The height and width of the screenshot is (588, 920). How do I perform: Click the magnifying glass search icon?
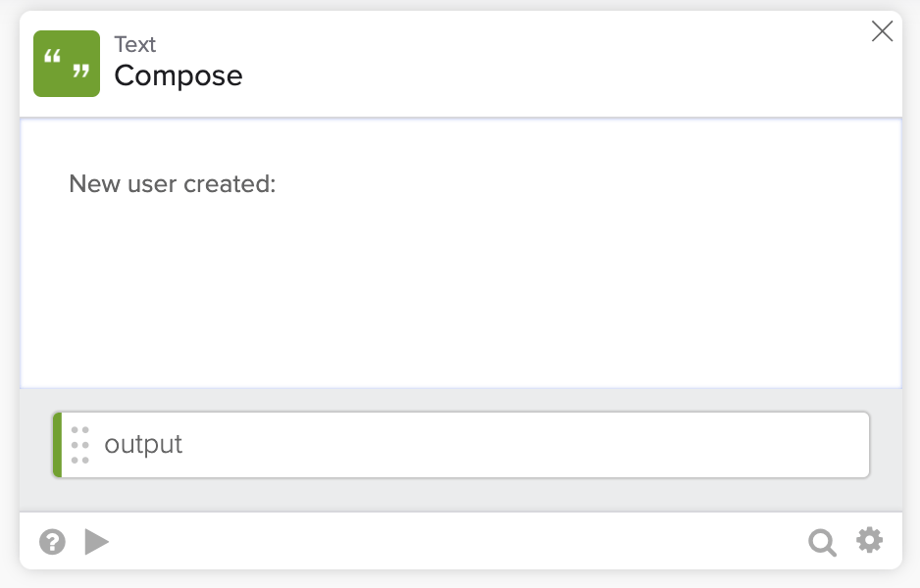coord(822,542)
